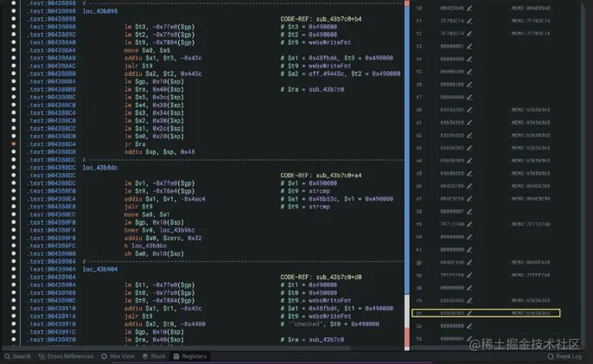Click the edit pencil for register t2
Viewport: 593px width, 364px height.
tap(469, 34)
